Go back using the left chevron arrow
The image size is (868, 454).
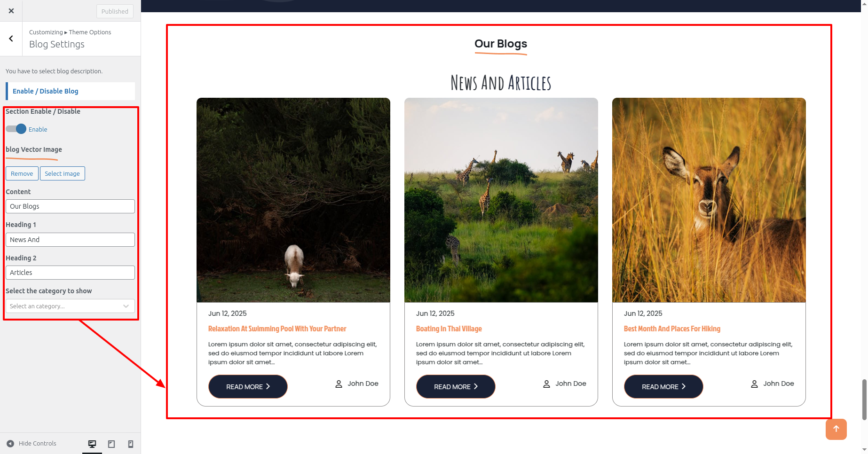click(x=11, y=39)
